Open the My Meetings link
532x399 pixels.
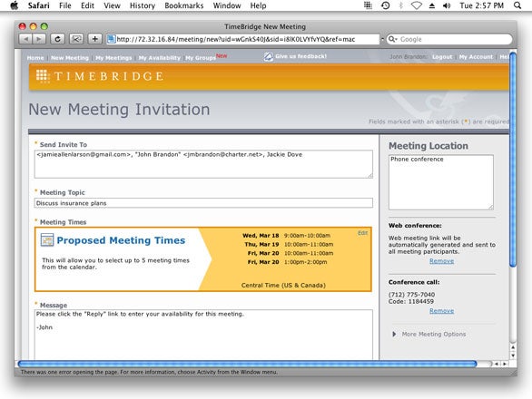coord(113,58)
